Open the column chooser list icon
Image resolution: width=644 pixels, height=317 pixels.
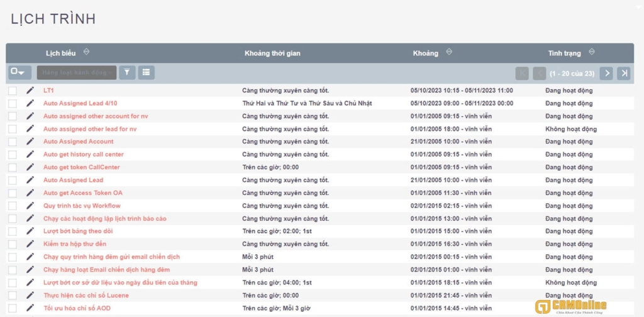(146, 73)
